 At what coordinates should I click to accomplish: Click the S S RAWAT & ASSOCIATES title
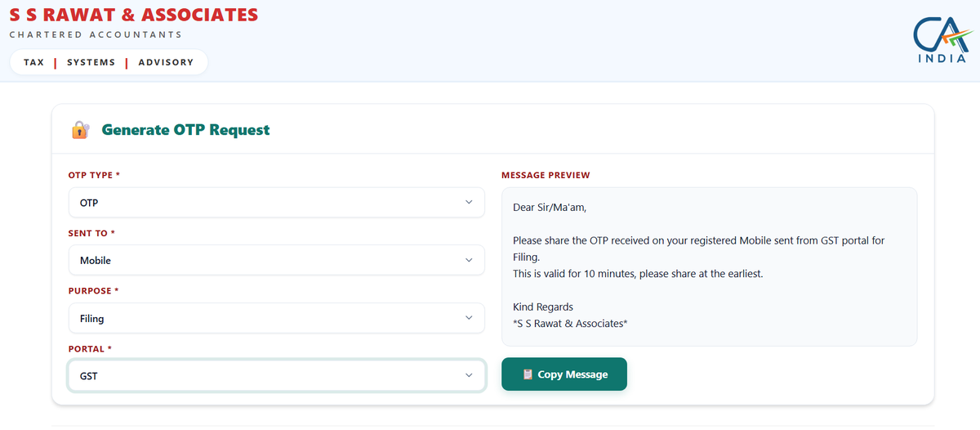pyautogui.click(x=134, y=15)
